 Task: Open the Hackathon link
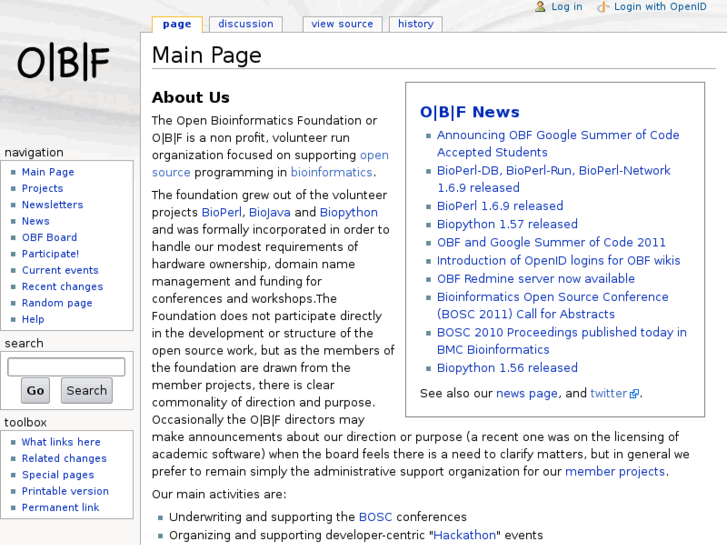coord(465,535)
